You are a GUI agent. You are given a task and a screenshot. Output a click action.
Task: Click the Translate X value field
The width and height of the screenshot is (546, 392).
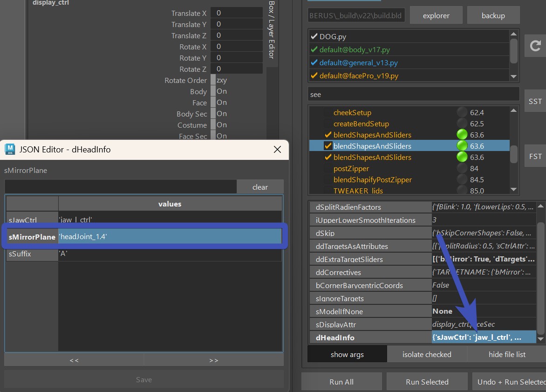pos(236,13)
